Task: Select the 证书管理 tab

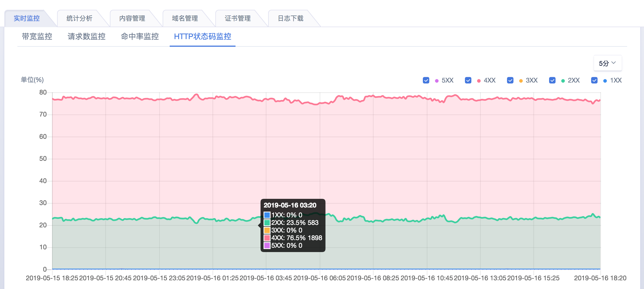Action: click(x=238, y=18)
